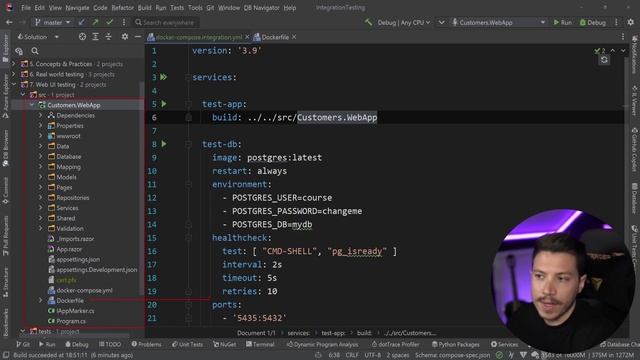Select appsettings.Development.json file

pos(97,270)
